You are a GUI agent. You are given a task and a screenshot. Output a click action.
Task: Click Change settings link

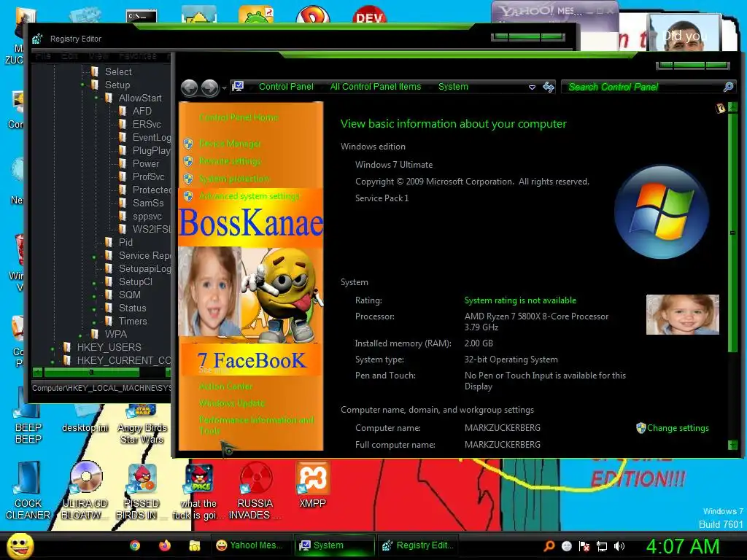click(x=678, y=427)
